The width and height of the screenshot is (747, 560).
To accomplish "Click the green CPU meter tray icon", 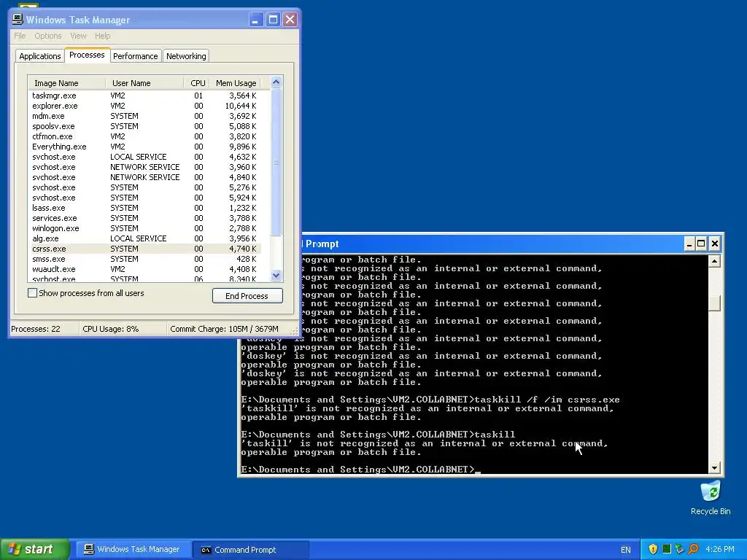I will click(x=667, y=549).
